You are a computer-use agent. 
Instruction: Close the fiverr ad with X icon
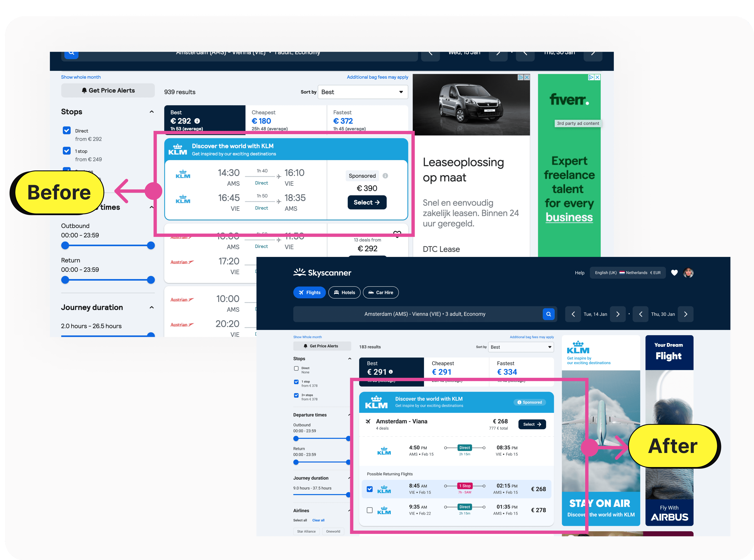597,77
